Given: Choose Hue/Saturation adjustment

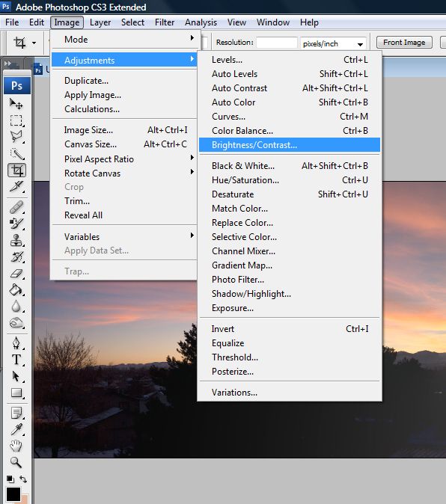Looking at the screenshot, I should click(290, 180).
